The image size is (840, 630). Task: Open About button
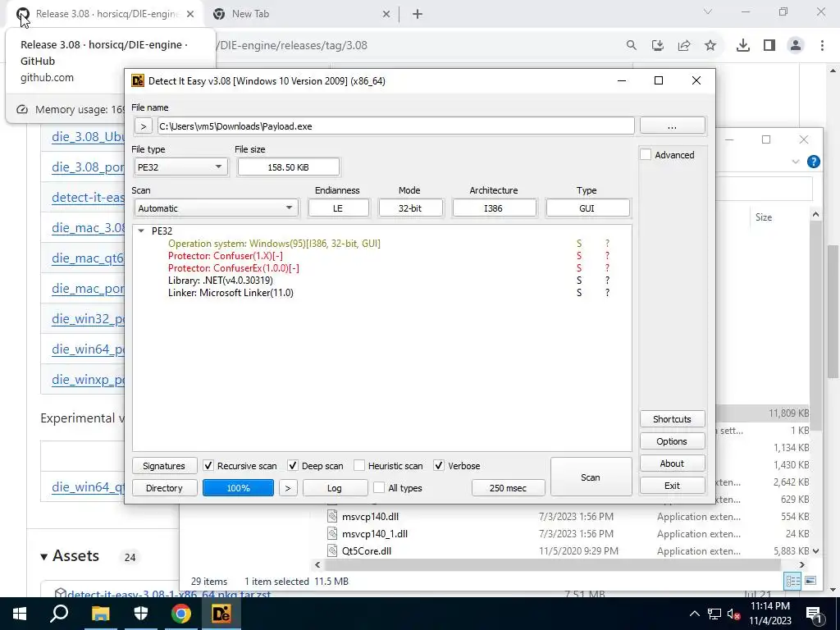pyautogui.click(x=673, y=463)
